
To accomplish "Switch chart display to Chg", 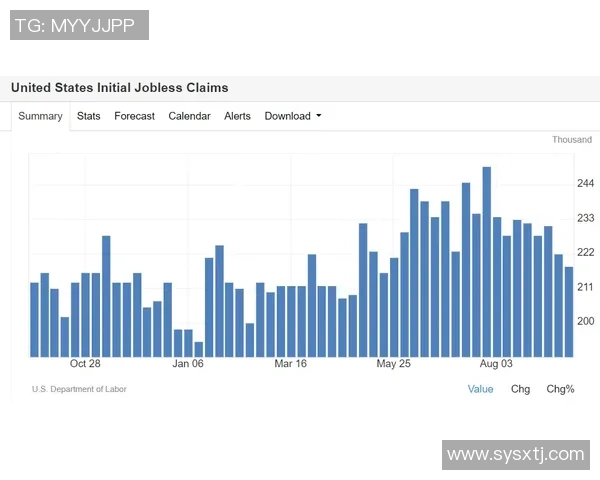I will tap(520, 389).
